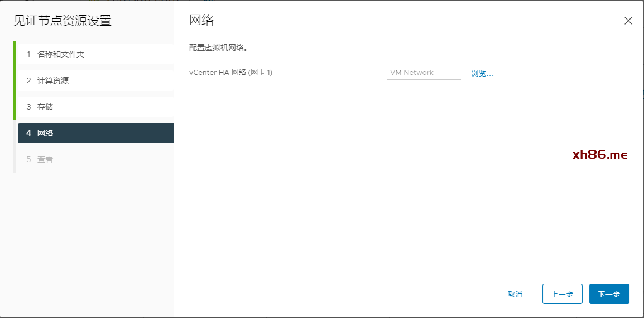
Task: Click the number 1 beside 名称和文件夹
Action: (x=28, y=54)
